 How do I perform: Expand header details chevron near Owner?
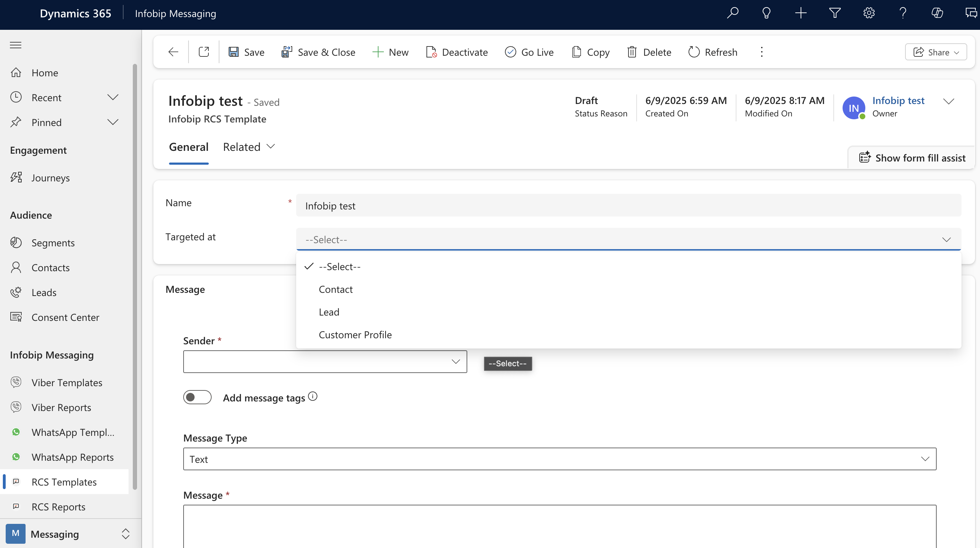click(949, 101)
